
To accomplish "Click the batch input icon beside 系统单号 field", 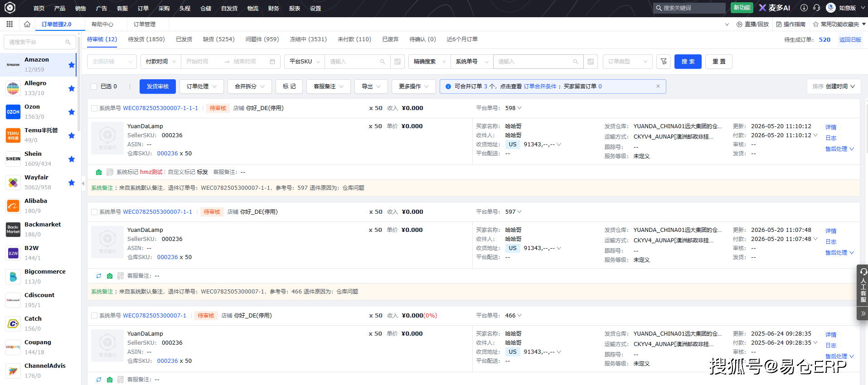I will pos(591,62).
